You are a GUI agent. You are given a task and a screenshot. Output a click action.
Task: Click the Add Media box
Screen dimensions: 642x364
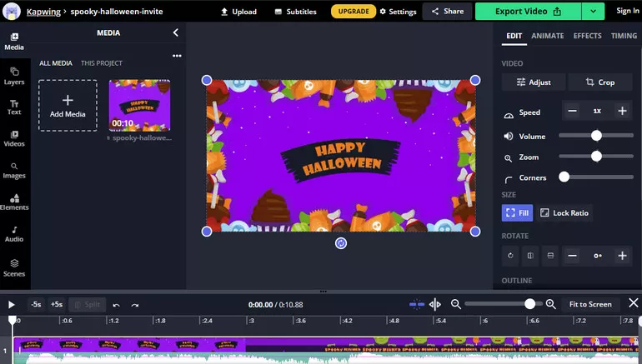(x=68, y=106)
